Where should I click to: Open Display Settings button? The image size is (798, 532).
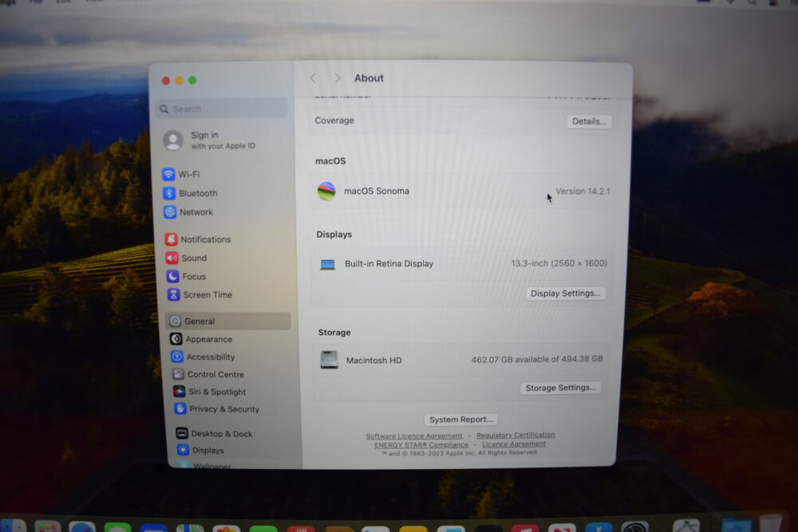566,294
